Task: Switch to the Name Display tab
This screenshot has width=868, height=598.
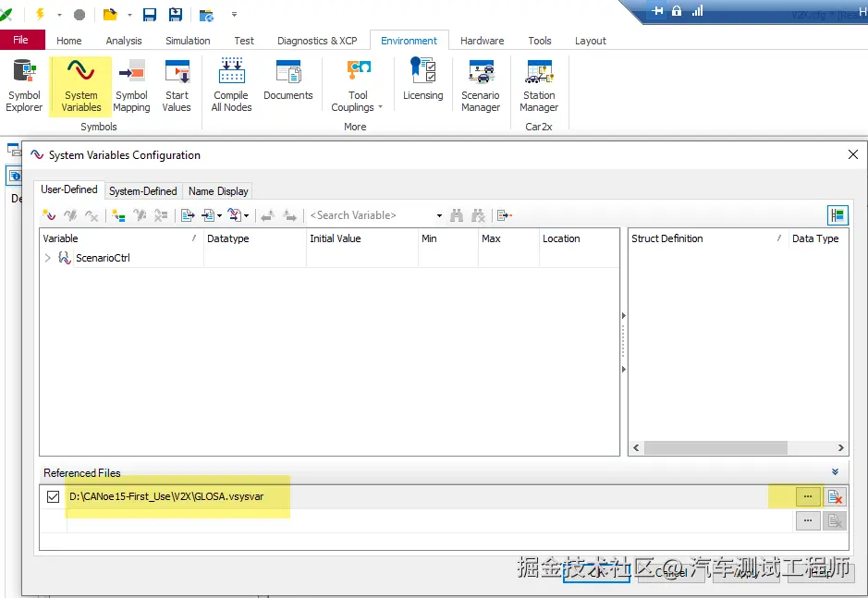Action: (x=218, y=191)
